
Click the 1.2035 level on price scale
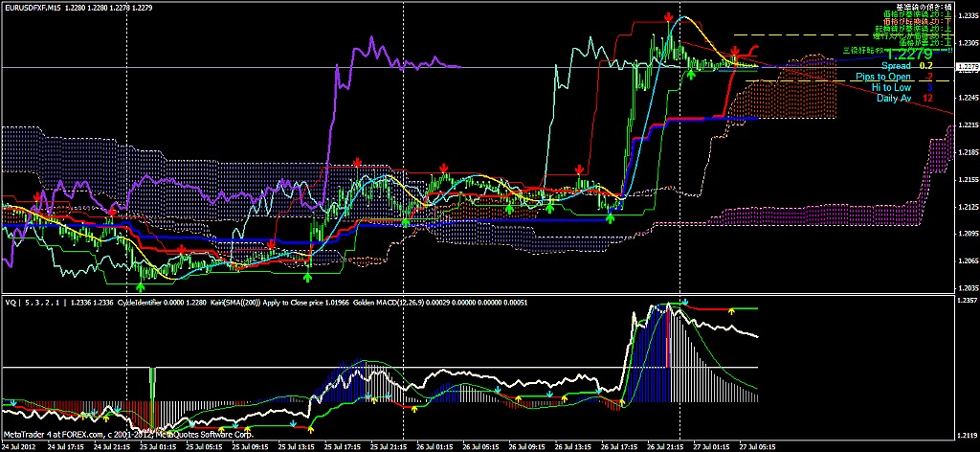[x=967, y=287]
